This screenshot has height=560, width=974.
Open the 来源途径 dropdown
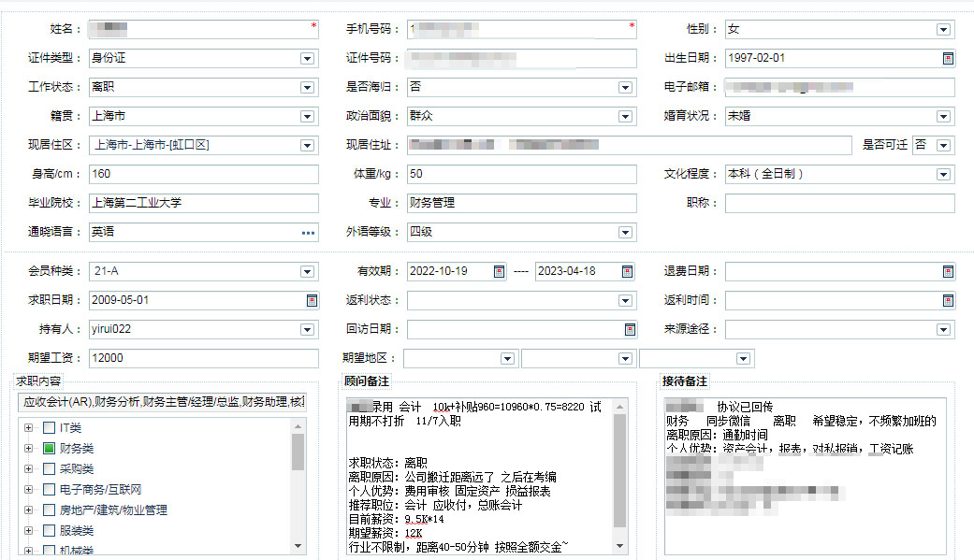point(943,330)
